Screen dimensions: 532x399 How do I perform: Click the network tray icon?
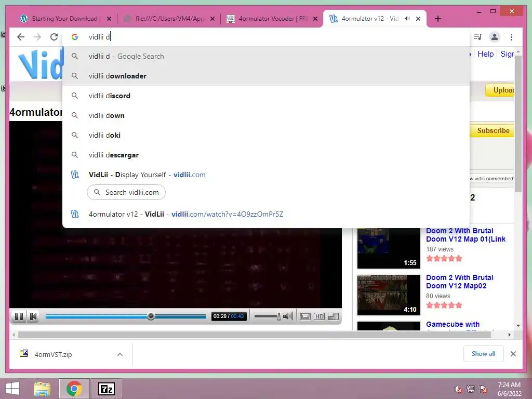point(471,389)
